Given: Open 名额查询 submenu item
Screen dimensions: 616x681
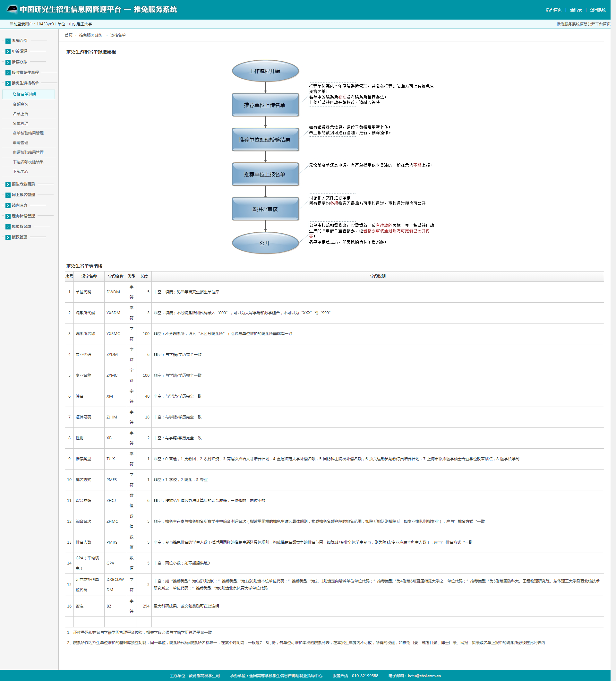Looking at the screenshot, I should pos(21,104).
